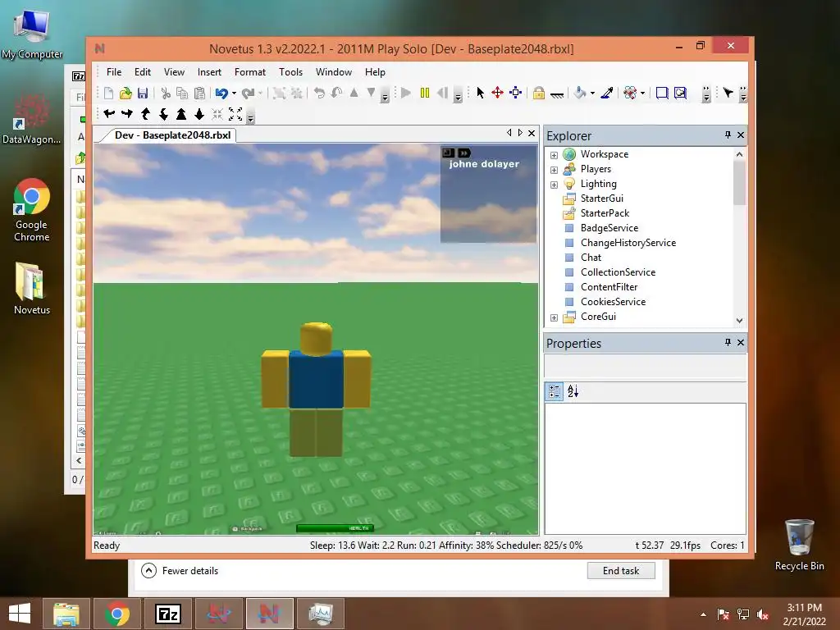Click the Dropper tool icon
The image size is (840, 630).
click(x=606, y=94)
